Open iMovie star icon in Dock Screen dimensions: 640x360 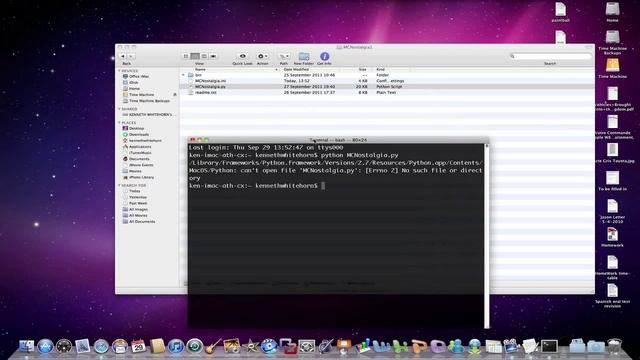coord(251,347)
